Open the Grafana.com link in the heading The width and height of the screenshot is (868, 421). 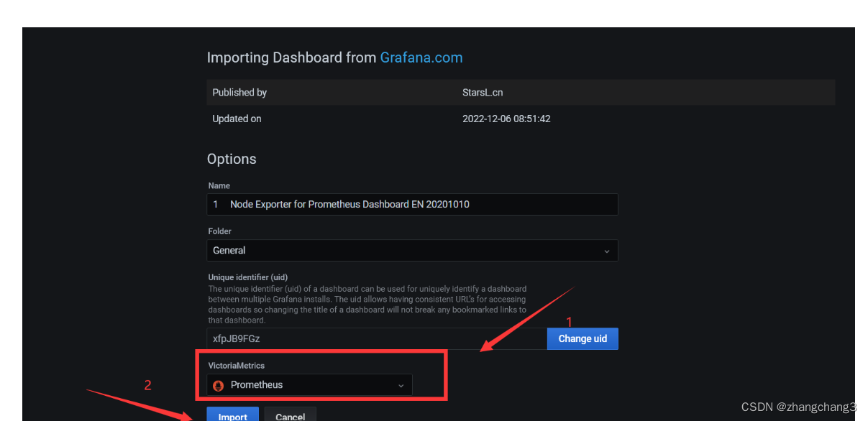pos(421,57)
